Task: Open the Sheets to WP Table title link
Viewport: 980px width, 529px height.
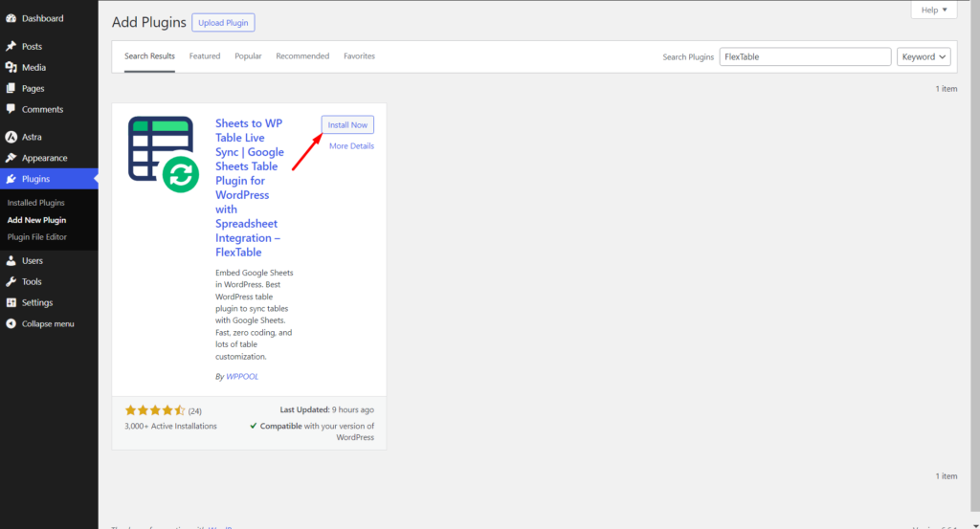Action: [250, 187]
